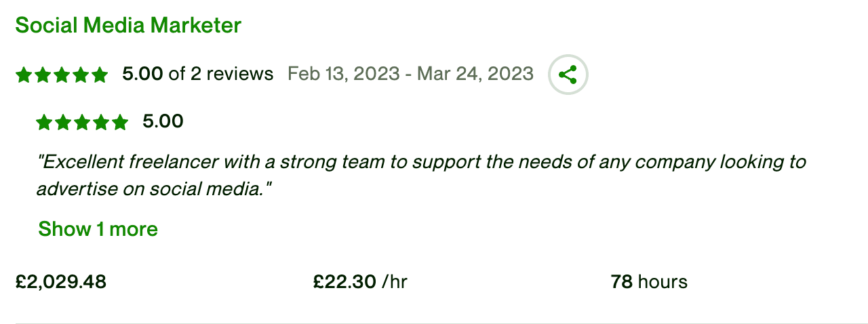
Task: Expand Show 1 more reviews
Action: [98, 229]
